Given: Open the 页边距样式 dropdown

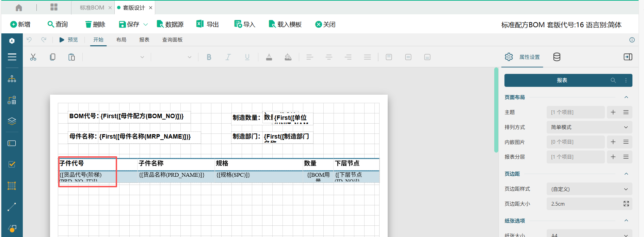Looking at the screenshot, I should 589,189.
